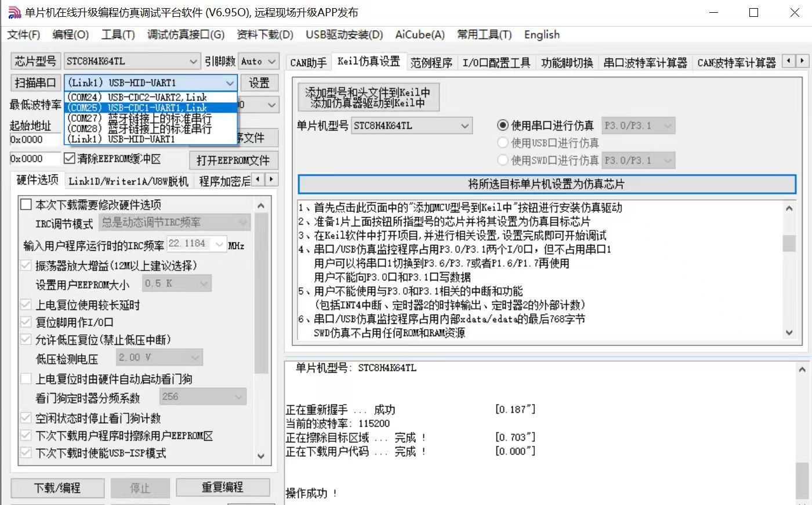Click up arrow of hardware options scrollbar
The height and width of the screenshot is (505, 812).
click(261, 205)
